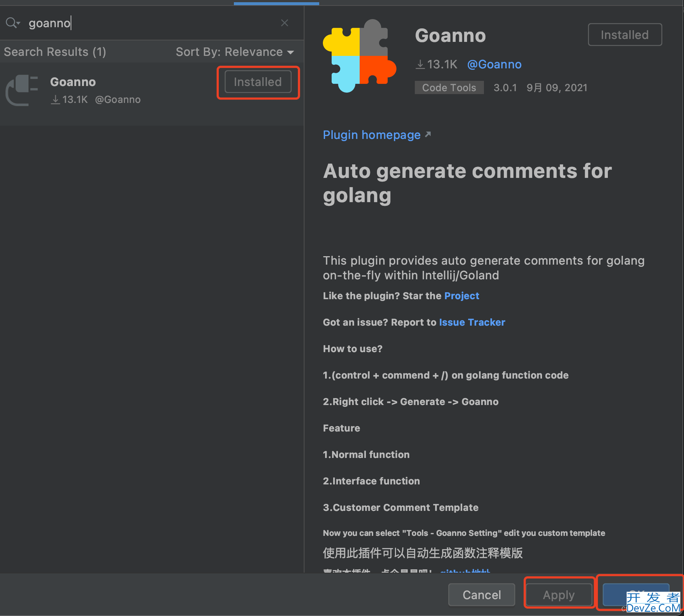The image size is (684, 616).
Task: Click Installed button in plugin details header
Action: coord(625,35)
